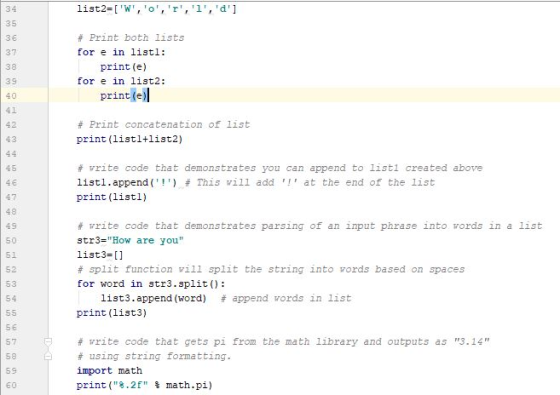
Task: Collapse the comment fold marker on line 57
Action: point(48,342)
